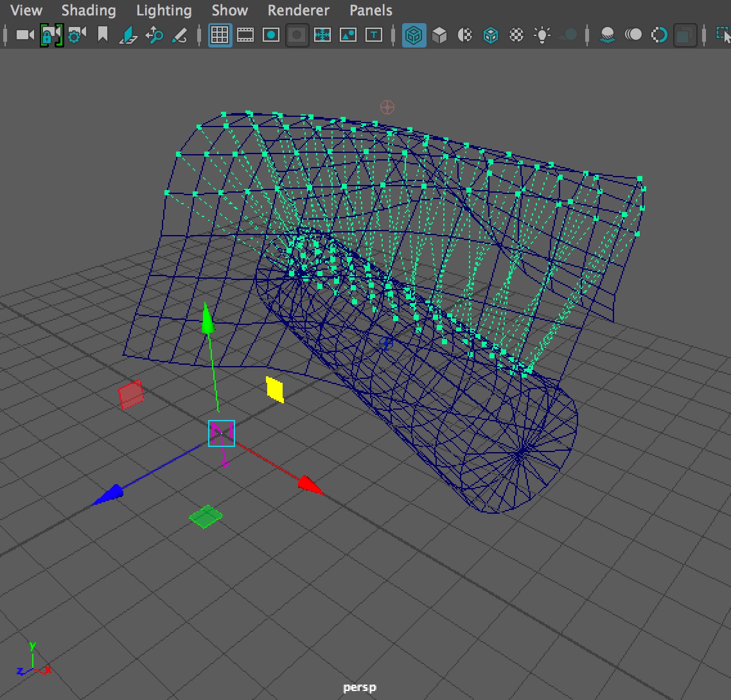Click the persp camera name label

[360, 687]
